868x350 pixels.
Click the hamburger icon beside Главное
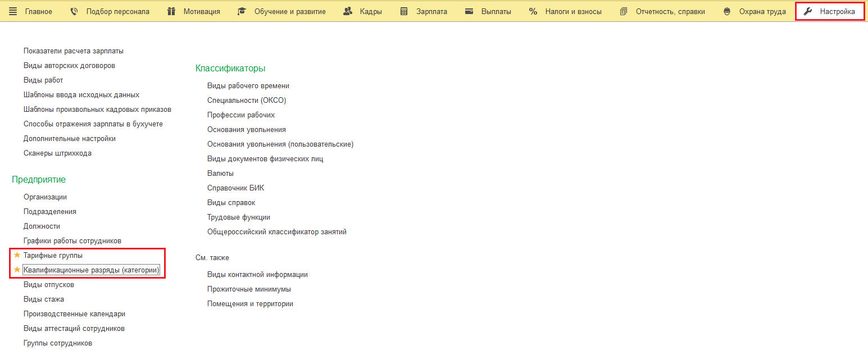click(13, 11)
